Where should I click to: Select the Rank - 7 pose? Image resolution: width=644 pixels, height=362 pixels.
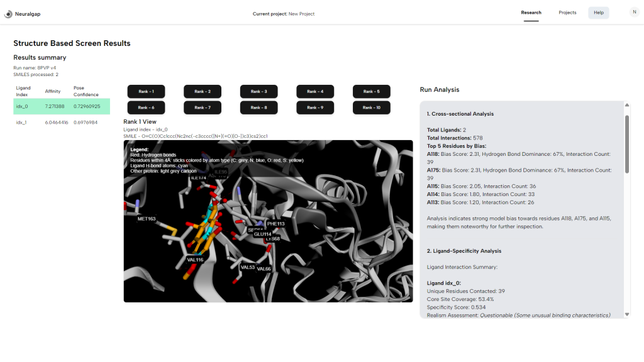point(203,107)
